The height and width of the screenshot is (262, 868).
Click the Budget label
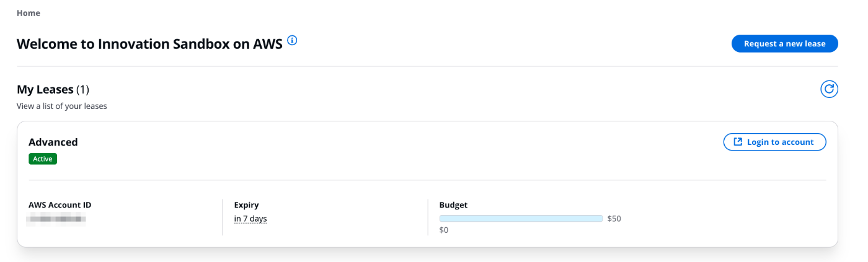[453, 204]
